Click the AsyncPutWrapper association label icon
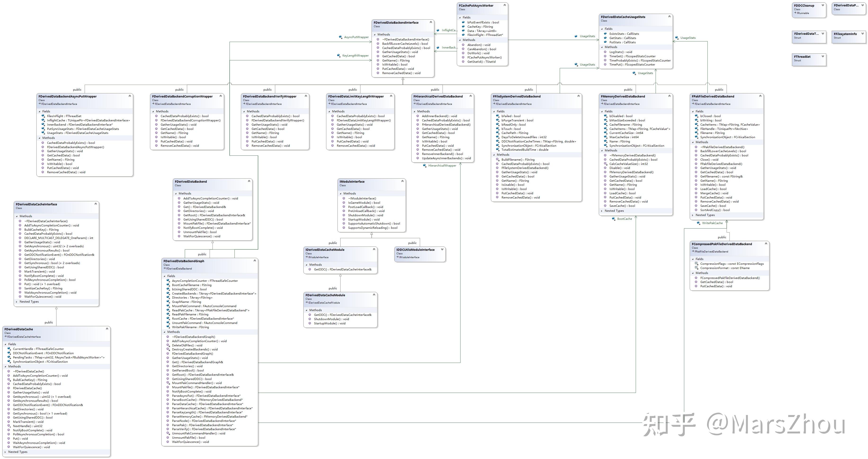 341,37
